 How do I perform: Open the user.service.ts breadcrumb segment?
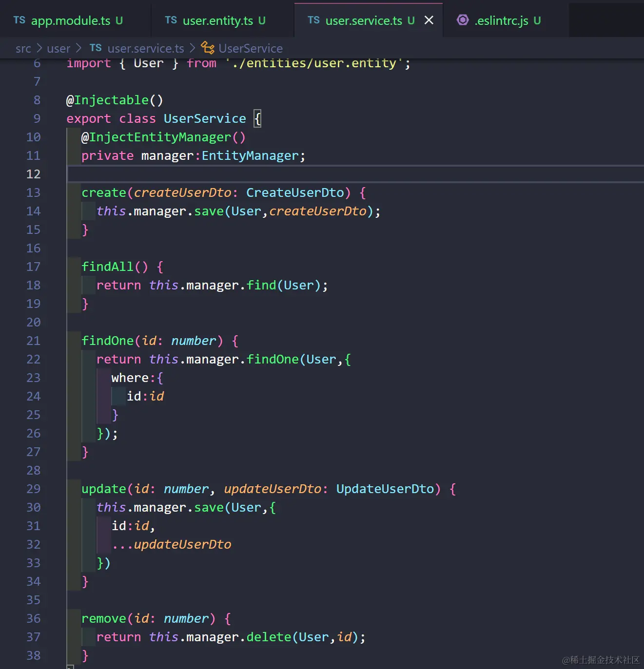pos(146,48)
